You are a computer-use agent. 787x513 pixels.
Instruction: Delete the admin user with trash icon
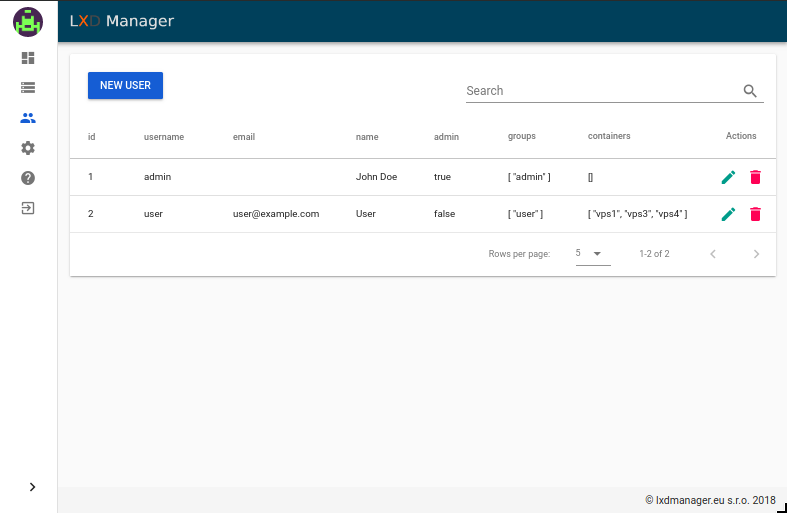(x=755, y=177)
